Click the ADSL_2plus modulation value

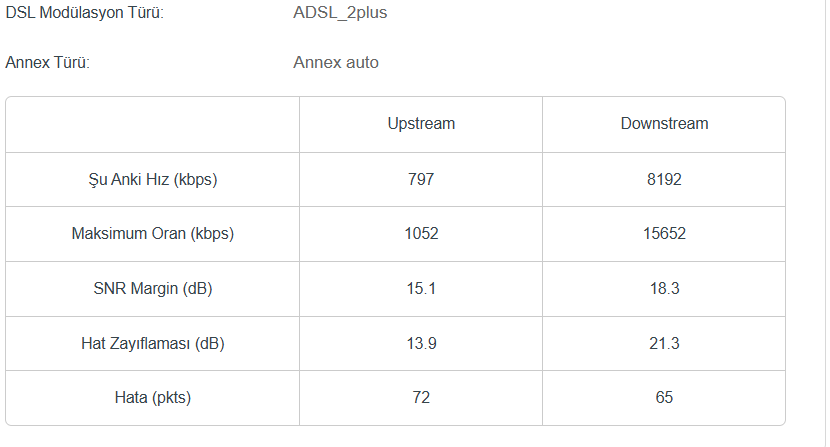340,13
